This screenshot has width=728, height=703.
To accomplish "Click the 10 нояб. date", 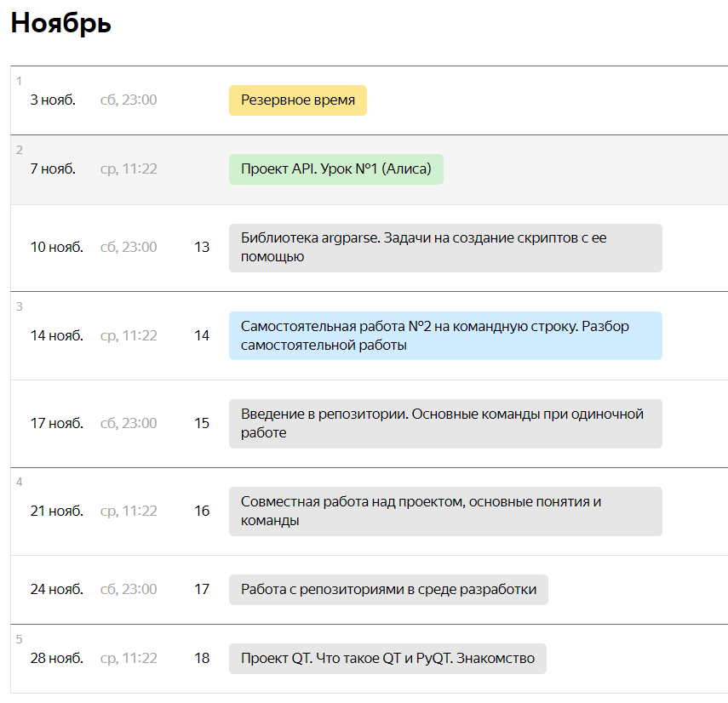I will (57, 248).
